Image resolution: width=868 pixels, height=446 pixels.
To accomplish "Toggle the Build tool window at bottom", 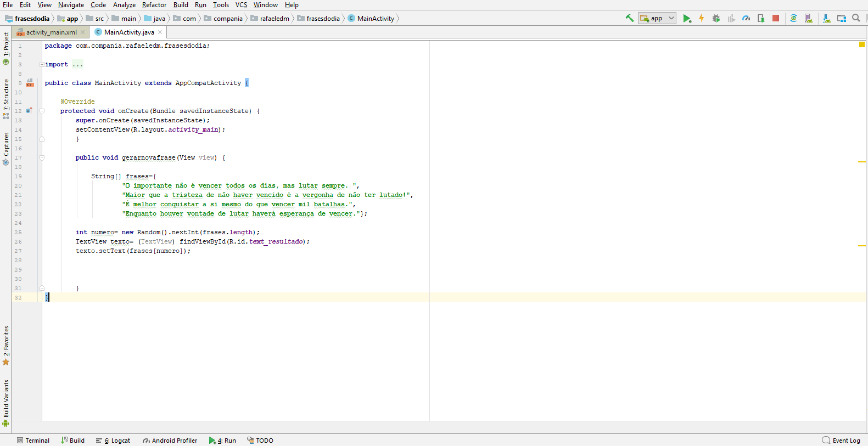I will click(x=72, y=441).
